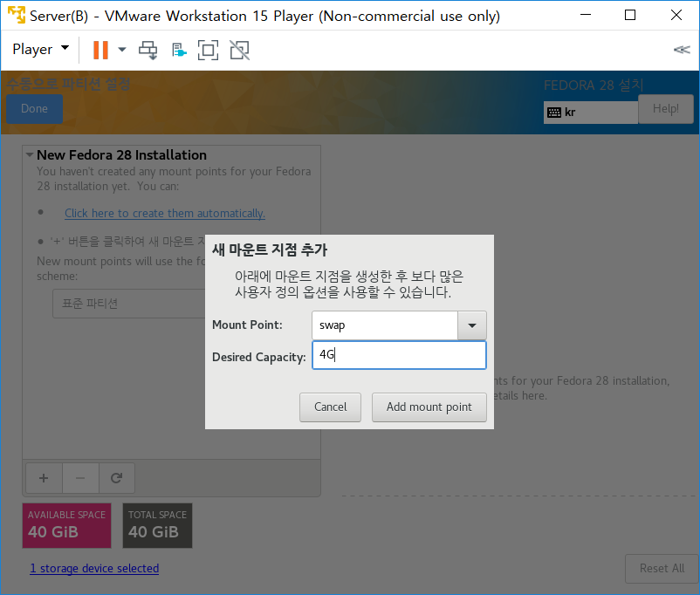This screenshot has width=700, height=595.
Task: Click here to create them automatically link
Action: tap(165, 214)
